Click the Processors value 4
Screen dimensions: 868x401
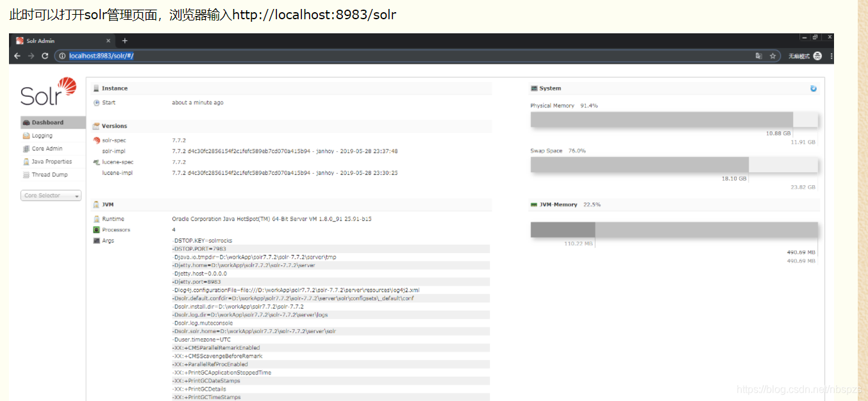point(174,230)
